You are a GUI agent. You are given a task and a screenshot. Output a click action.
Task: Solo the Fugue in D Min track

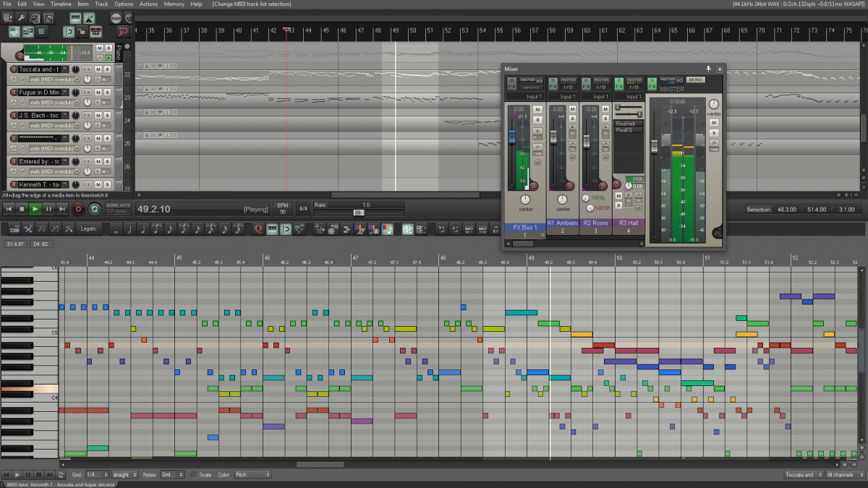click(107, 93)
